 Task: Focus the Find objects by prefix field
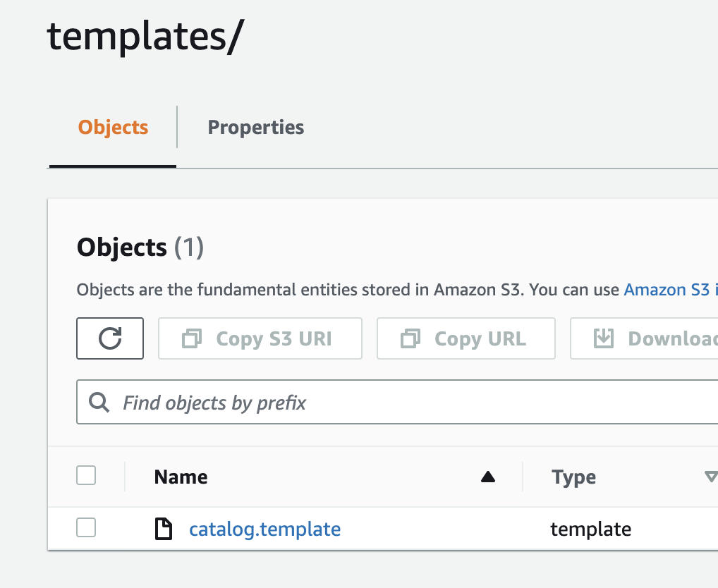point(409,403)
